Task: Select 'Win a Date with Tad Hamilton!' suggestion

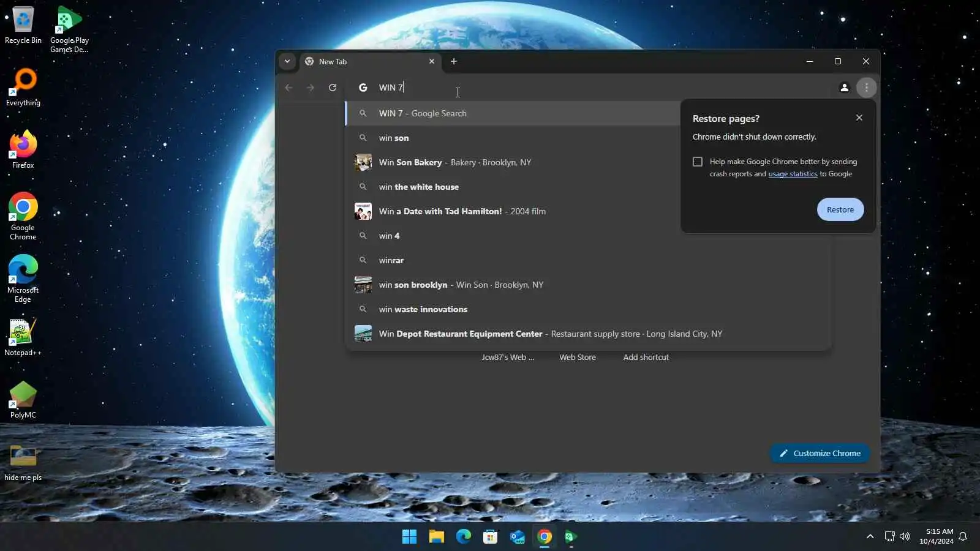Action: click(513, 211)
